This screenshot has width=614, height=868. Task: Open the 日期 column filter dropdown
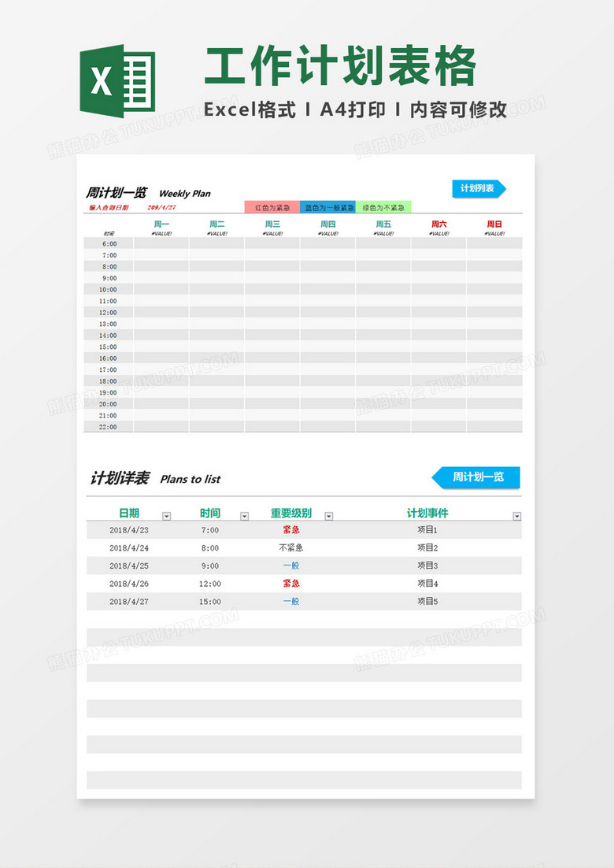(166, 517)
